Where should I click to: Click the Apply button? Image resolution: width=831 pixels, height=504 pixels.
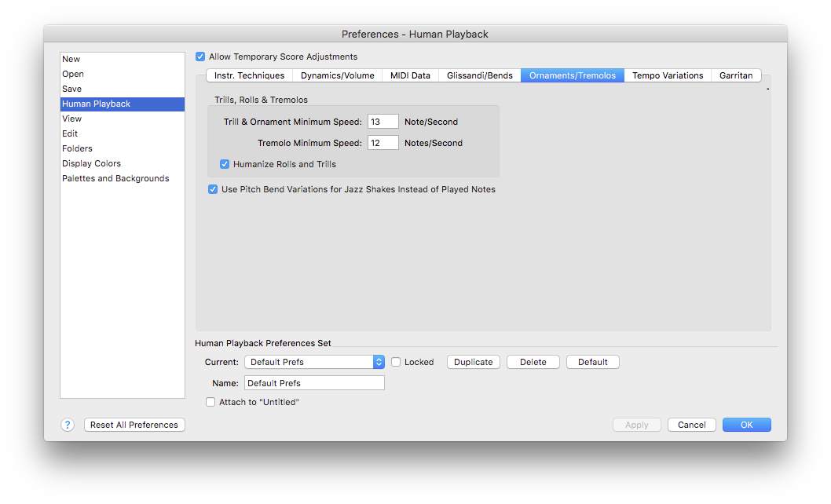(636, 425)
